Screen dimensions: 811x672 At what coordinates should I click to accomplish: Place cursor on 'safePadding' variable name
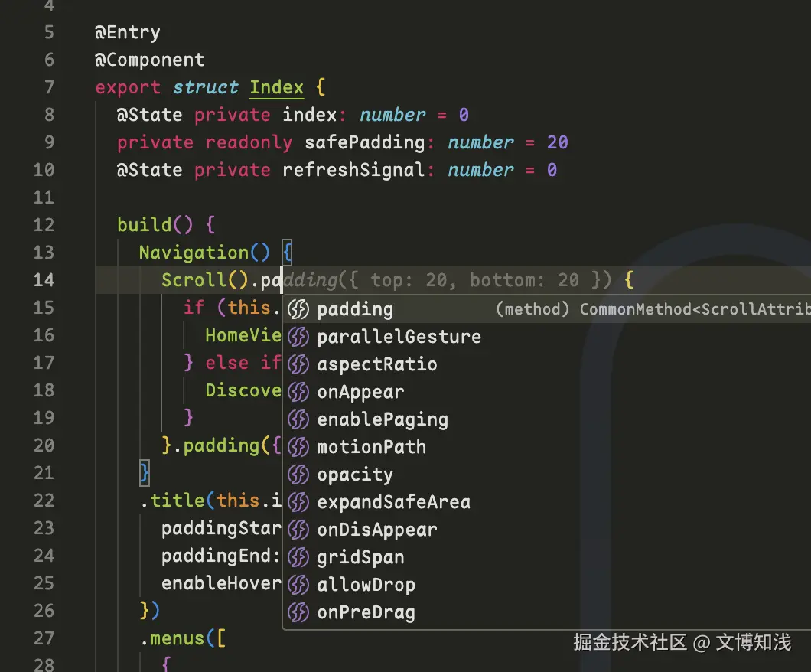click(365, 142)
